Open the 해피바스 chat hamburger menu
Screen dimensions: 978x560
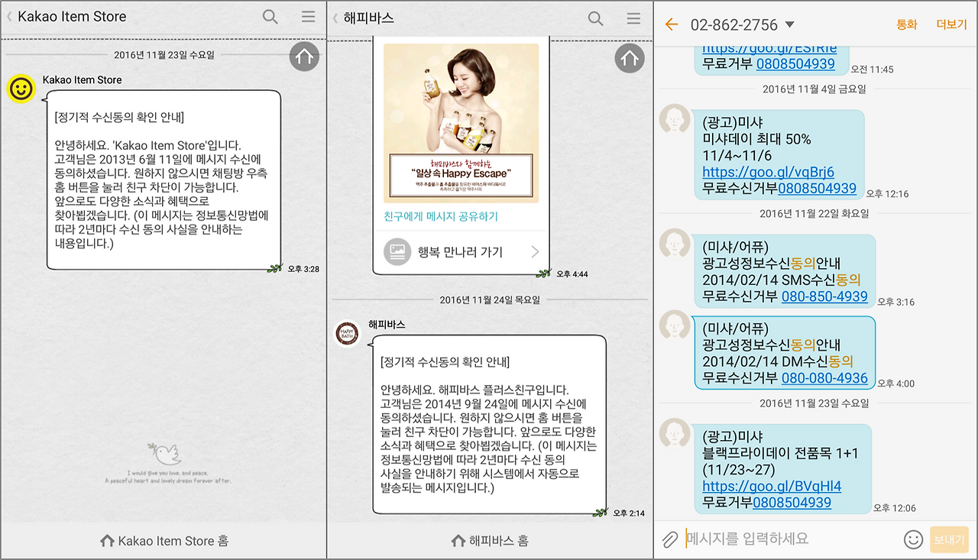[633, 18]
